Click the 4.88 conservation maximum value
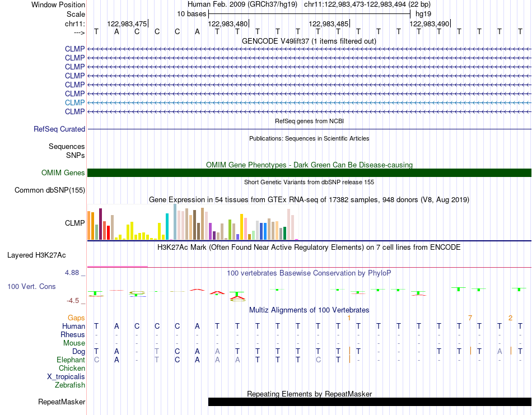The width and height of the screenshot is (532, 415). coord(72,273)
